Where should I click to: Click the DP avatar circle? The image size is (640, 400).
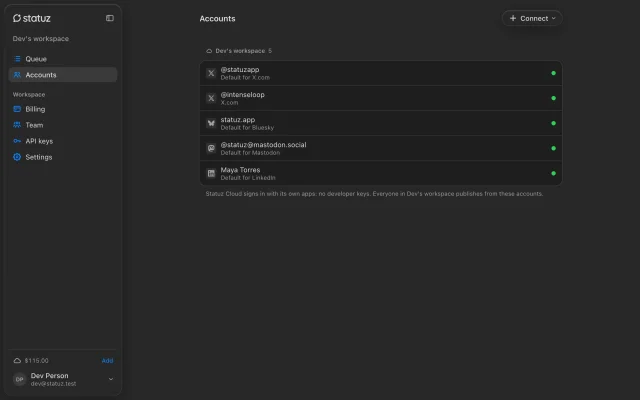click(x=20, y=379)
